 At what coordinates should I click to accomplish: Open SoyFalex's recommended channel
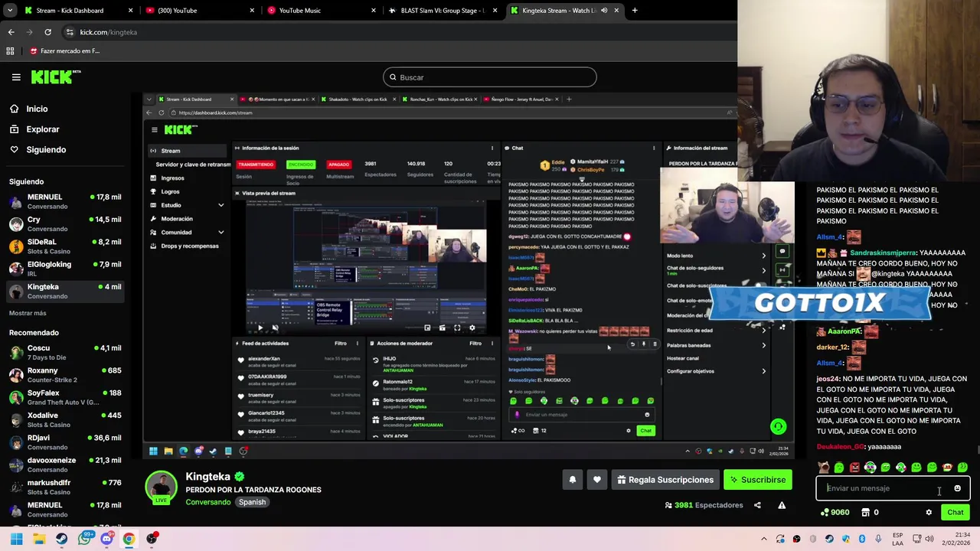(65, 397)
